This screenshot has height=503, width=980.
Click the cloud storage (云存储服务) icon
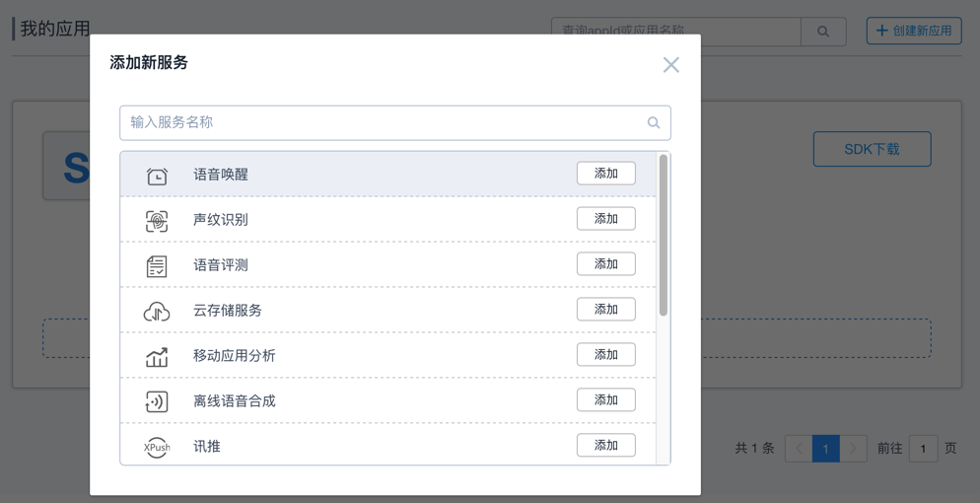pyautogui.click(x=157, y=312)
